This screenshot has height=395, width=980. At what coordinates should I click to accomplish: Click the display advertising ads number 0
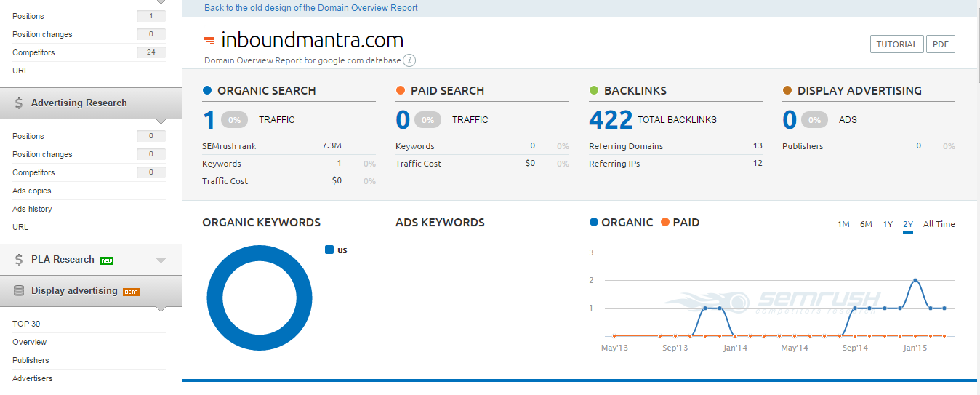click(x=790, y=119)
